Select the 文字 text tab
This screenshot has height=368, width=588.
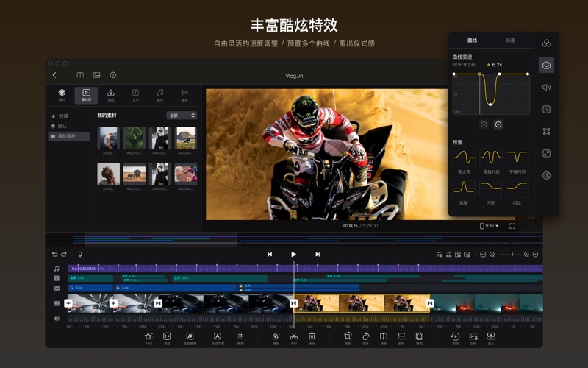click(135, 95)
